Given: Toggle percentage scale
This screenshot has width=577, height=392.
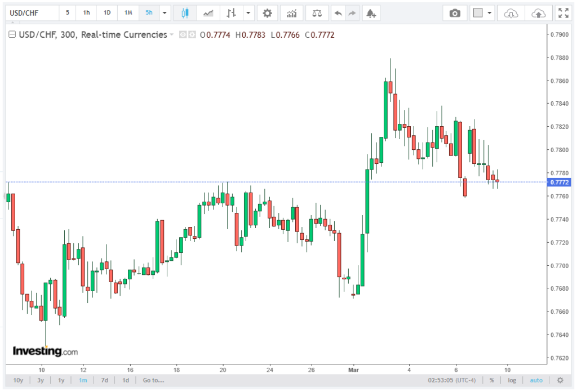Looking at the screenshot, I should [491, 380].
